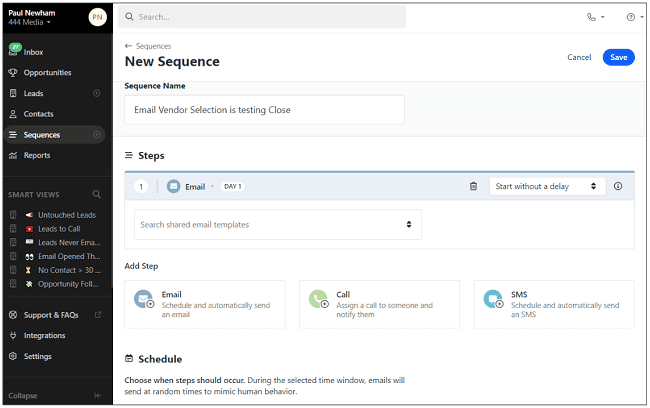The height and width of the screenshot is (408, 650).
Task: Expand the shared email templates dropdown
Action: point(277,225)
